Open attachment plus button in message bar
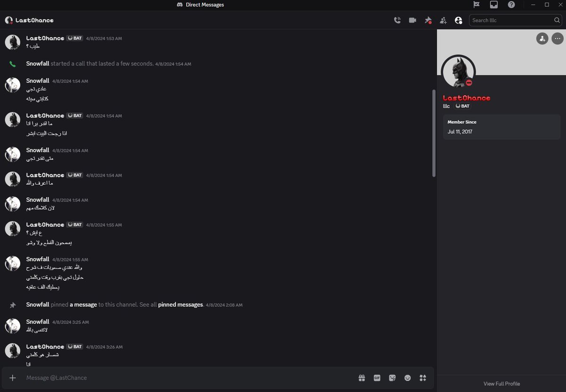 (x=13, y=378)
